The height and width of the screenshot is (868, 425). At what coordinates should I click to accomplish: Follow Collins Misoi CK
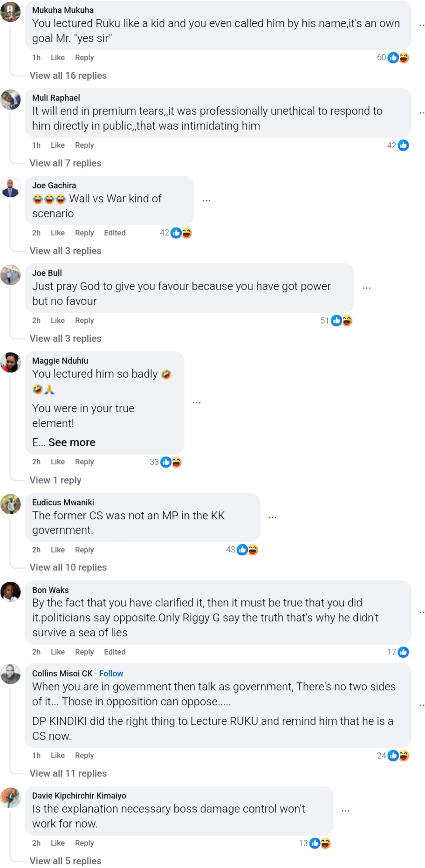pos(111,674)
